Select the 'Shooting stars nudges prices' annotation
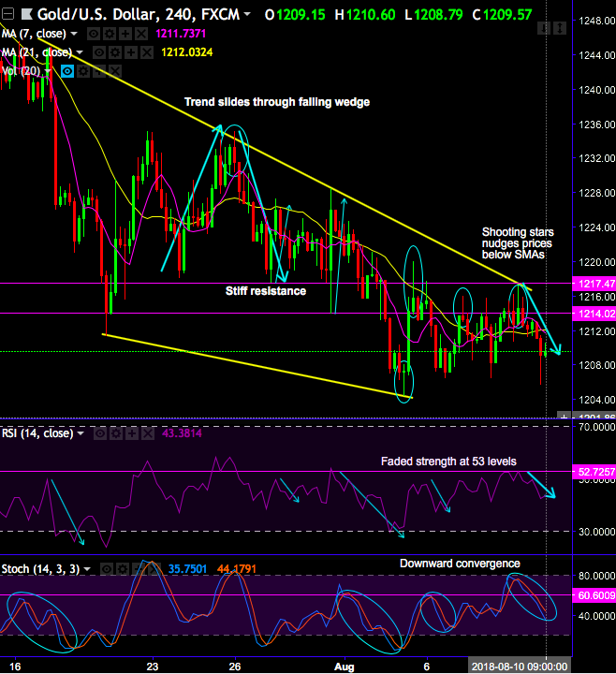The height and width of the screenshot is (674, 616). (x=518, y=243)
